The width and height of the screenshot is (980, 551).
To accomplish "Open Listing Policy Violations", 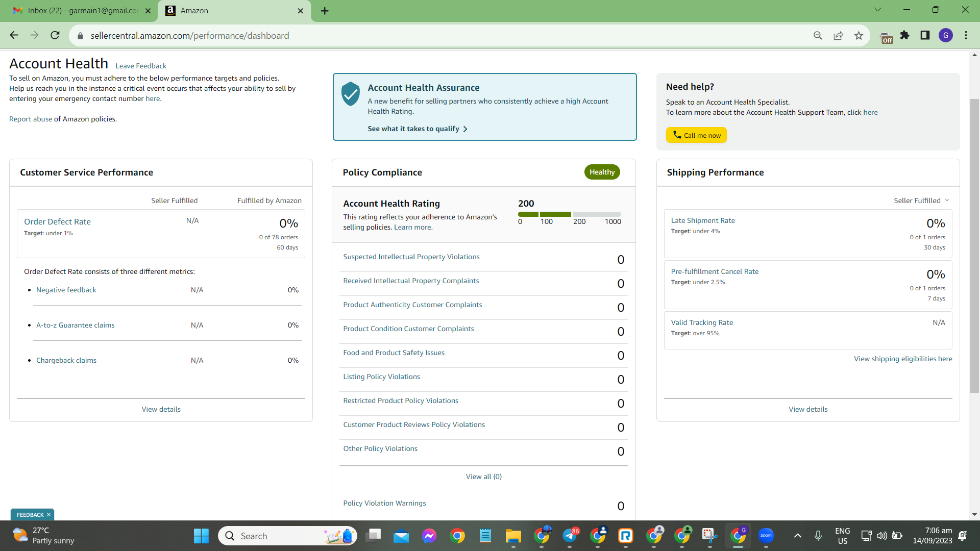I will pos(382,377).
